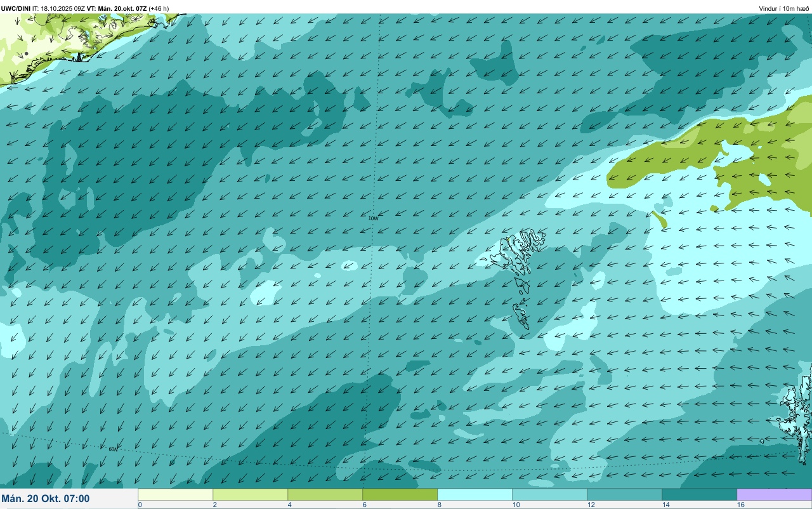Viewport: 812px width, 509px height.
Task: Click the '60N' latitude label
Action: (113, 449)
